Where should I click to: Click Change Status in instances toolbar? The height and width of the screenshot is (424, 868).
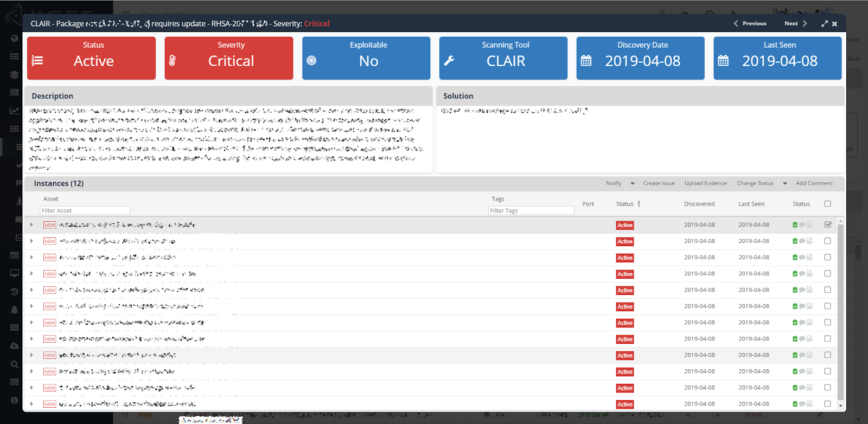coord(755,183)
